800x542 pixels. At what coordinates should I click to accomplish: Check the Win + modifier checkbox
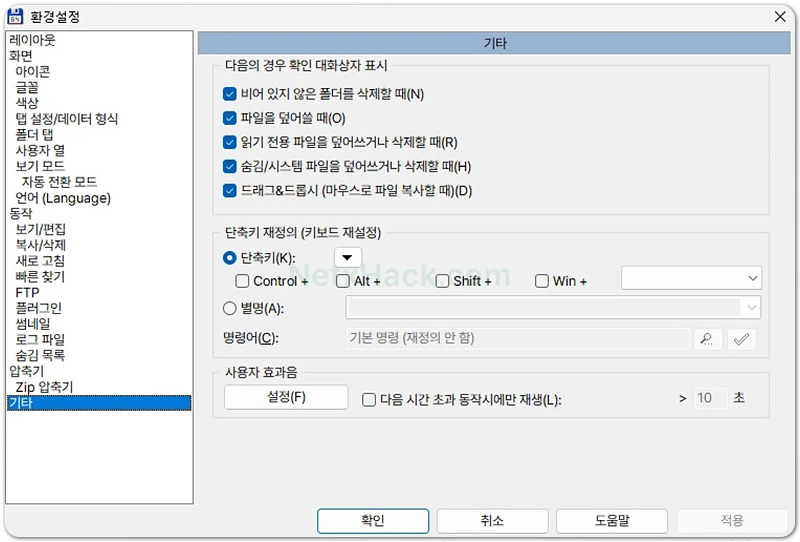point(542,281)
